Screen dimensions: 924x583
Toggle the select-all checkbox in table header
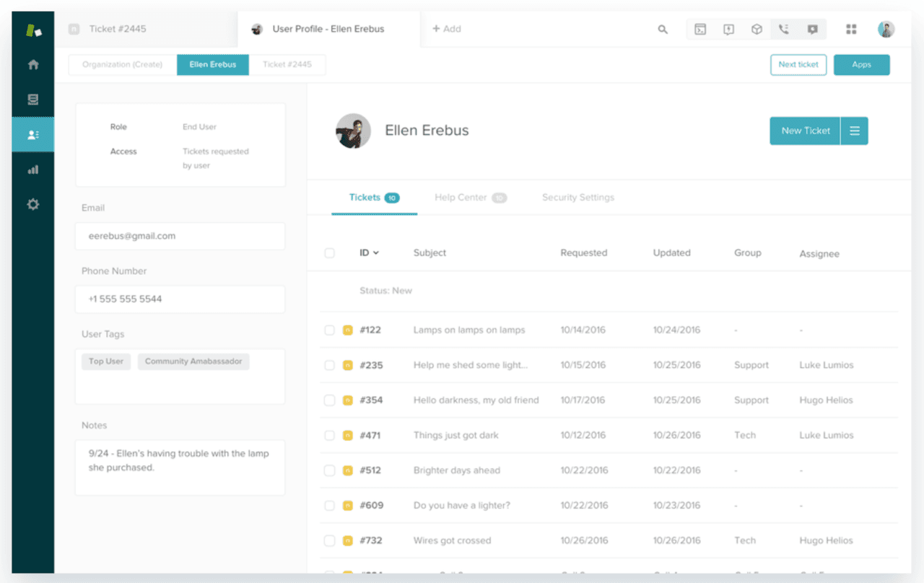tap(329, 253)
